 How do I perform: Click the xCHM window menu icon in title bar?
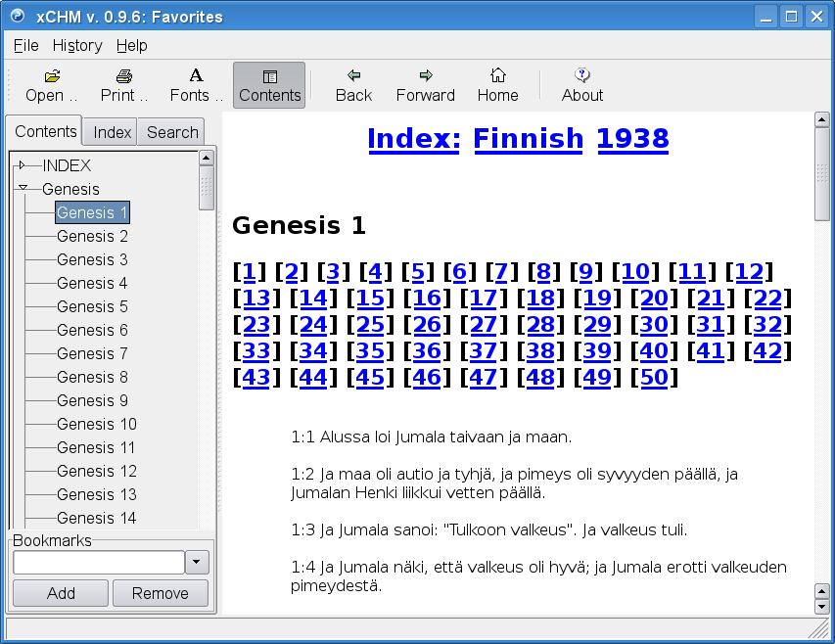[17, 16]
